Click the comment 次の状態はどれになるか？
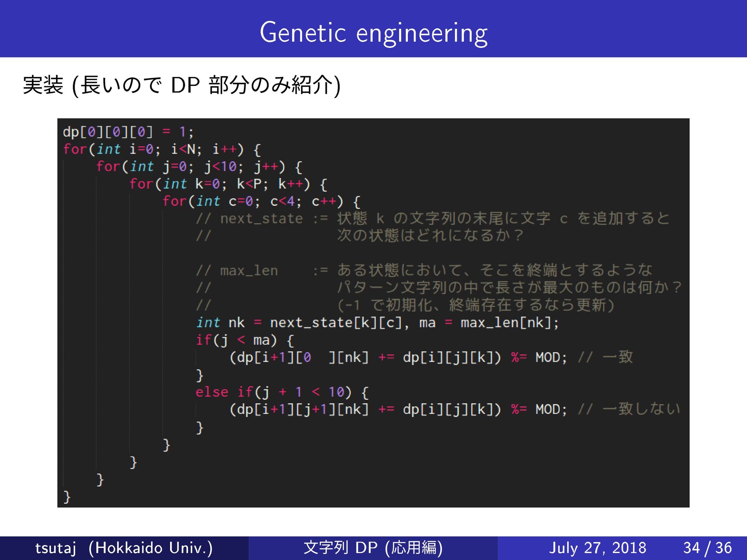 [430, 236]
